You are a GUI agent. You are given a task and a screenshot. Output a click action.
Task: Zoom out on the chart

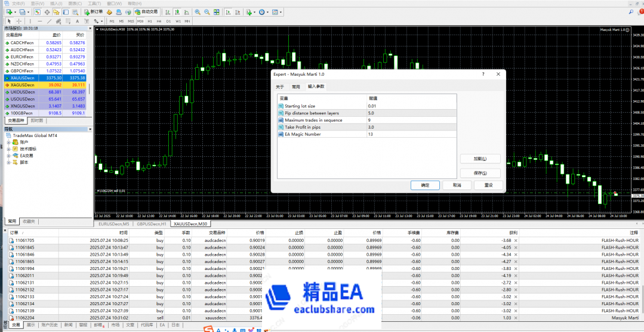tap(207, 12)
